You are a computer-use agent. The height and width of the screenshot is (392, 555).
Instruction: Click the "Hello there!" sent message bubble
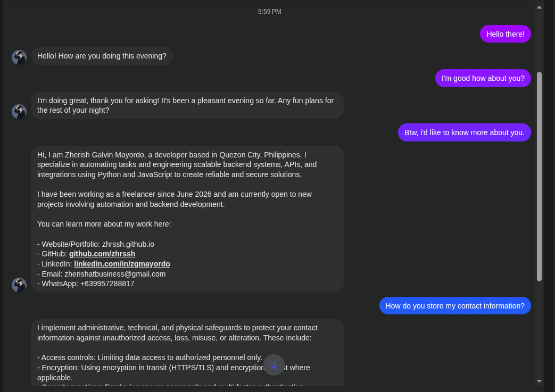point(505,34)
